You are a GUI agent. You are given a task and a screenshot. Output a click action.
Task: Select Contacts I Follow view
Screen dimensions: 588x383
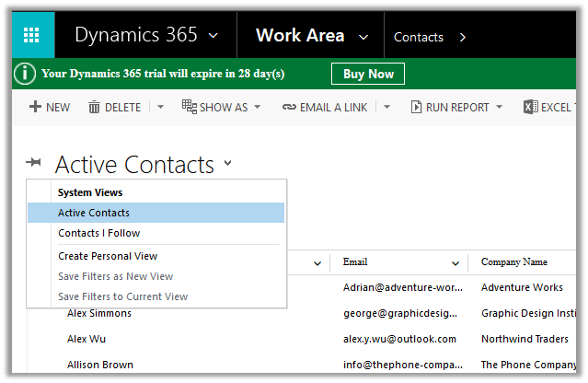tap(99, 233)
